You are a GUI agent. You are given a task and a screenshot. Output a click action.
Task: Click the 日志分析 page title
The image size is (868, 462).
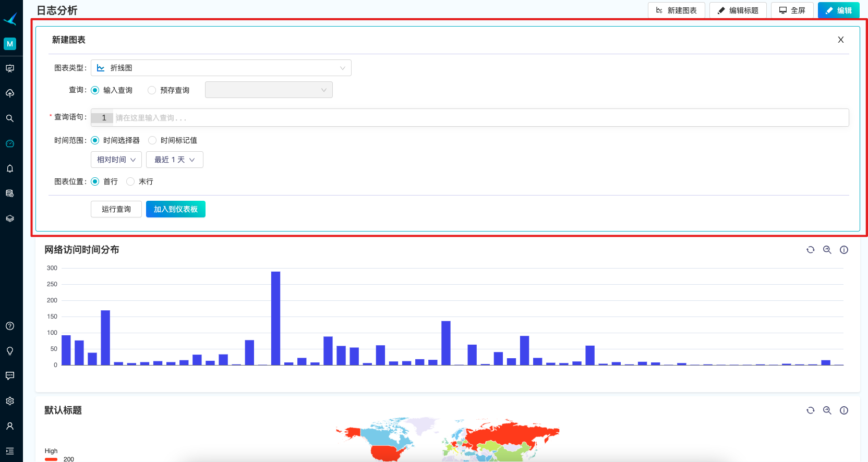(57, 10)
